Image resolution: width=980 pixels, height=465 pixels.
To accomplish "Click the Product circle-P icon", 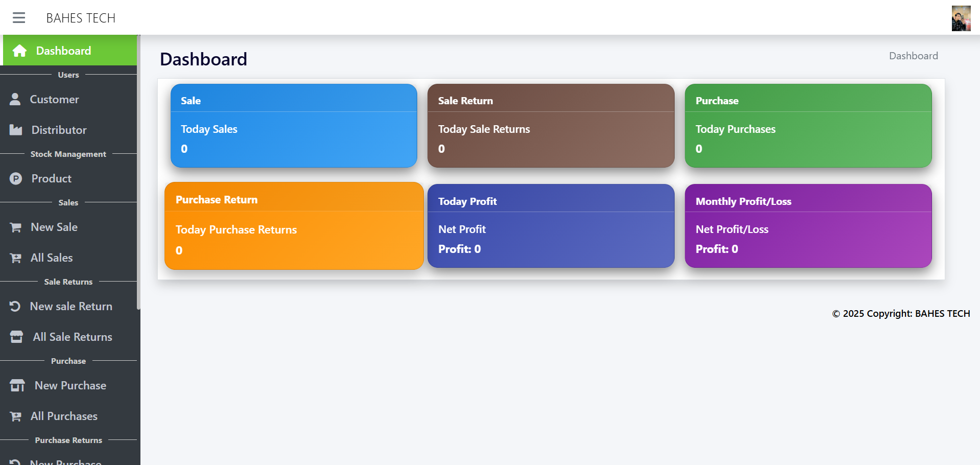I will tap(16, 178).
